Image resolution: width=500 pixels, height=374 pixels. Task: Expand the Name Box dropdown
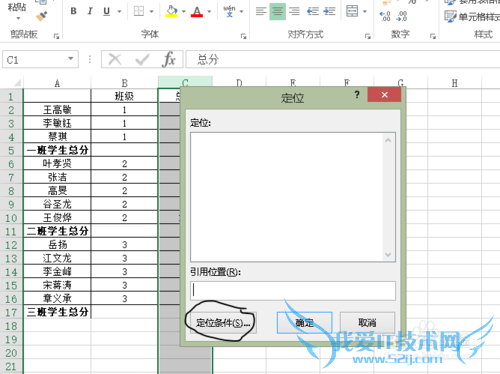[x=71, y=59]
